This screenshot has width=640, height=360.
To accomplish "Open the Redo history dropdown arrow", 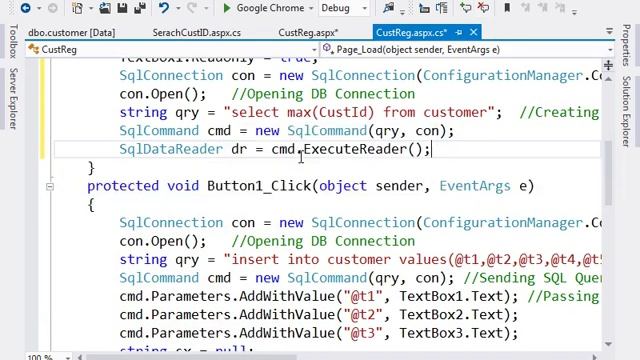I will point(206,8).
